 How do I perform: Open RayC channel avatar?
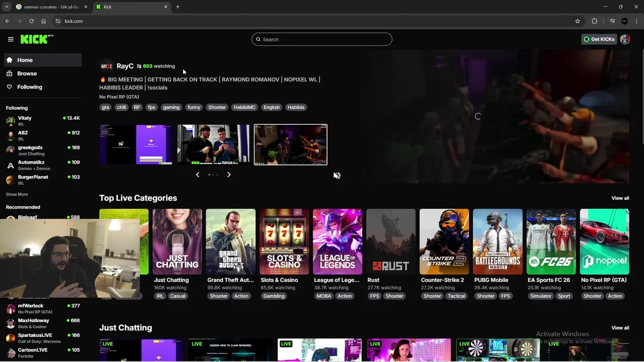106,66
